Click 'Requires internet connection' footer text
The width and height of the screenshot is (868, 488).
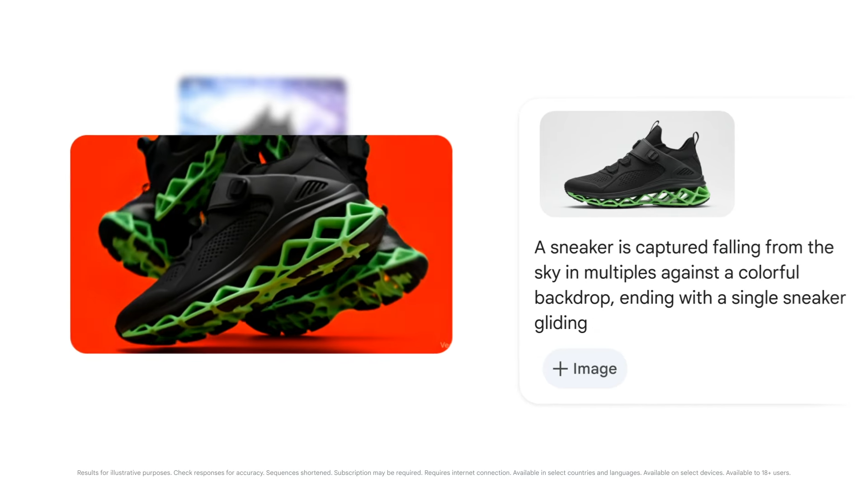tap(468, 473)
